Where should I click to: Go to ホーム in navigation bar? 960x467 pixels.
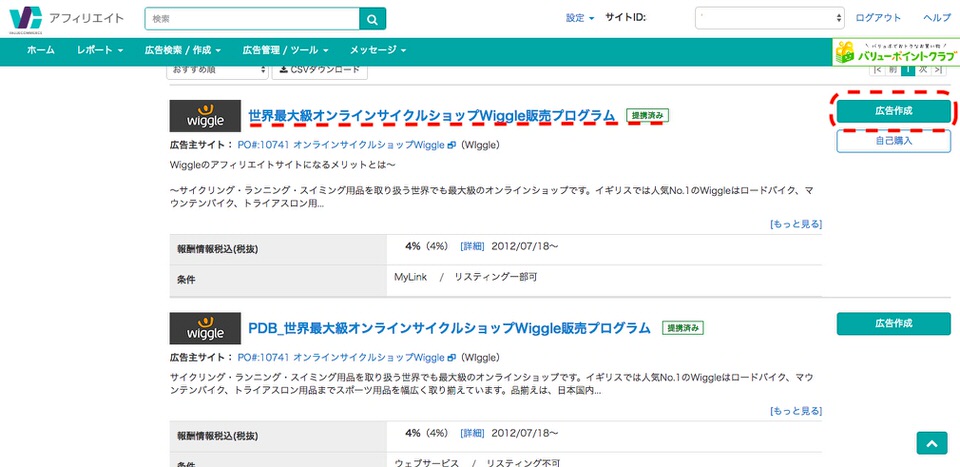(x=40, y=50)
